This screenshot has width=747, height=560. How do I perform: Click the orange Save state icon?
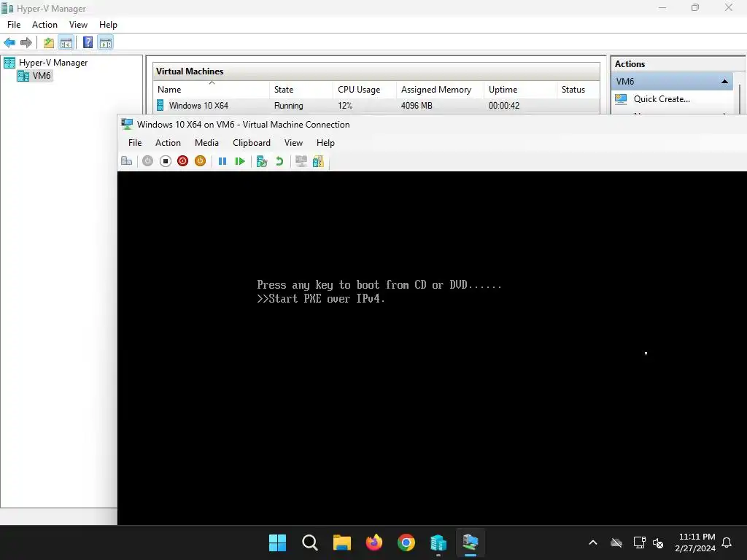pyautogui.click(x=200, y=161)
